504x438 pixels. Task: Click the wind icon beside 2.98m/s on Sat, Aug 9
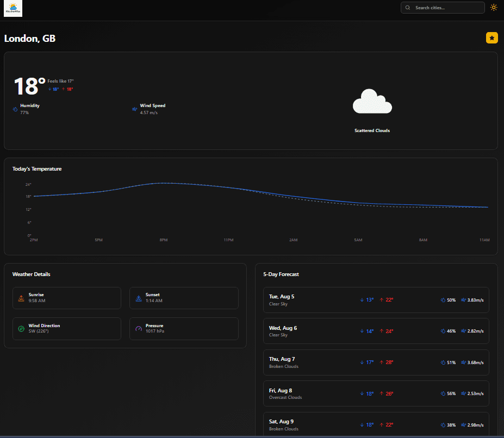[462, 424]
